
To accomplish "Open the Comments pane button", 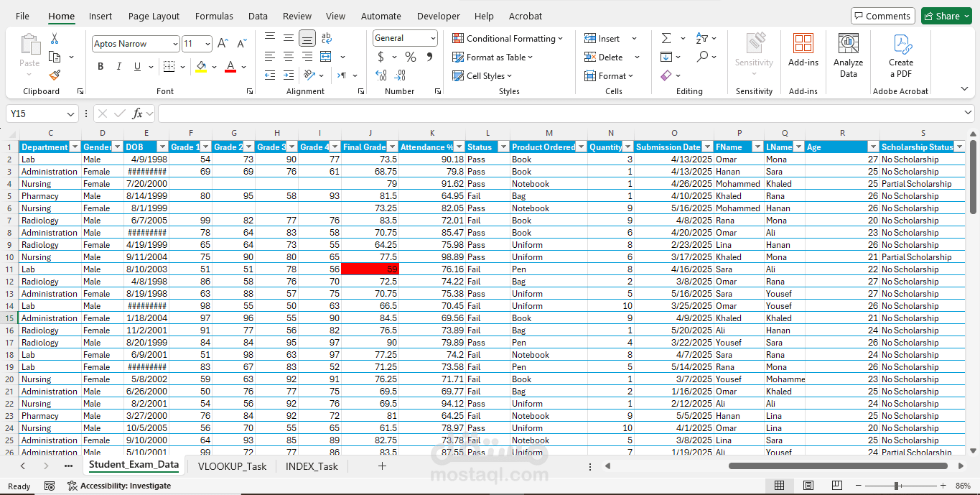I will click(x=882, y=16).
